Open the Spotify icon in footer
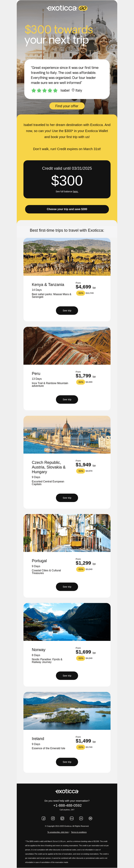The height and width of the screenshot is (868, 134). 90,818
